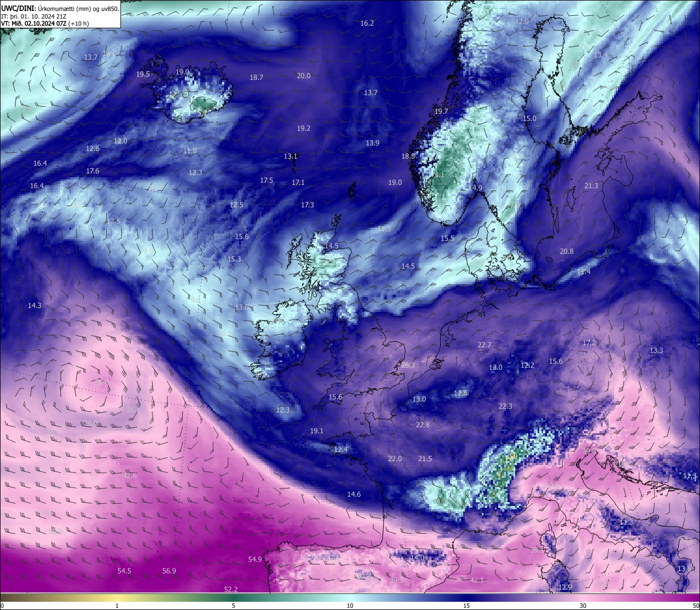Screen dimensions: 700x610
Task: Click the IT þri. 01. 10. 2024 21Z line
Action: click(34, 16)
